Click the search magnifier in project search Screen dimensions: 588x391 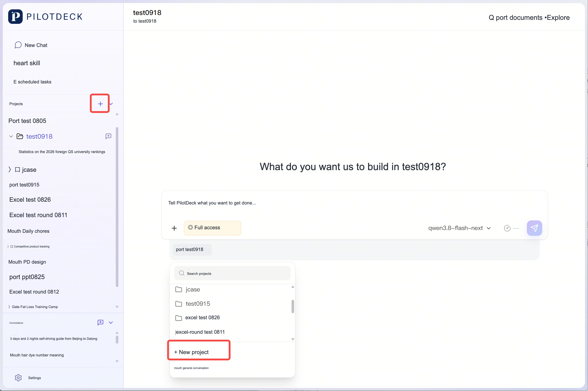coord(182,273)
